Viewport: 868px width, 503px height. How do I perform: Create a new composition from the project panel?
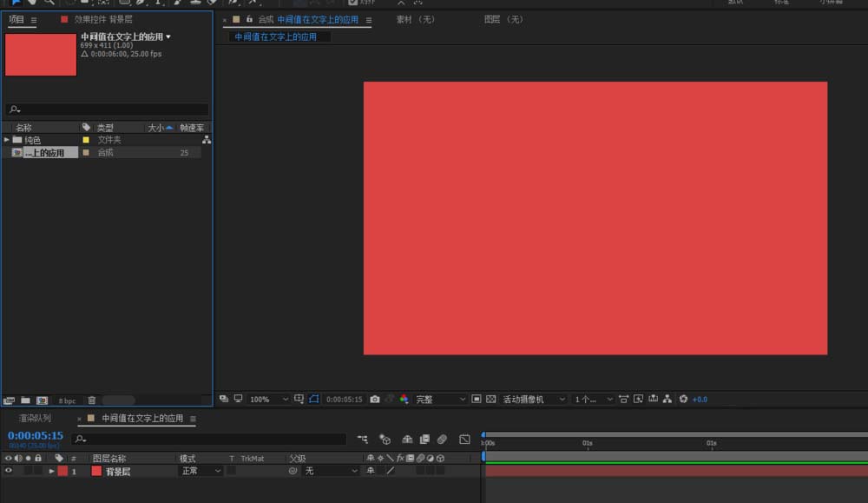coord(41,400)
